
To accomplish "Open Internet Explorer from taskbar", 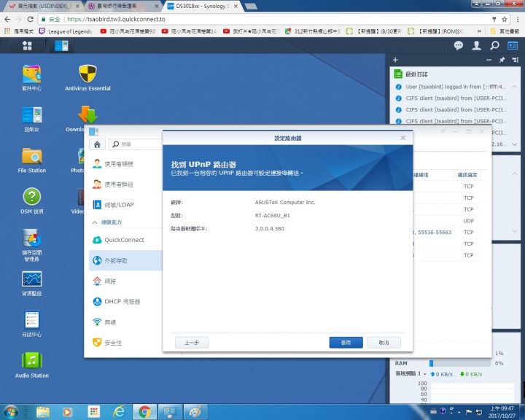I will 119,412.
